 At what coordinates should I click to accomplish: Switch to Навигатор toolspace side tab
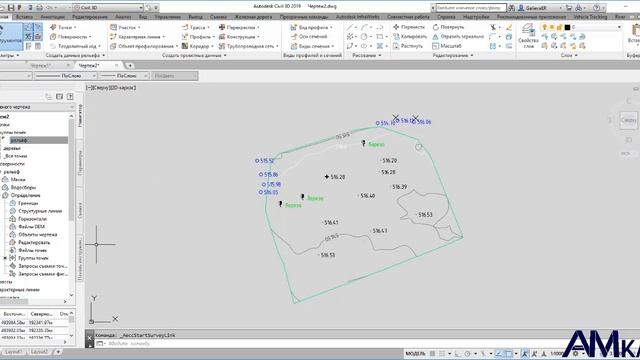pos(80,116)
